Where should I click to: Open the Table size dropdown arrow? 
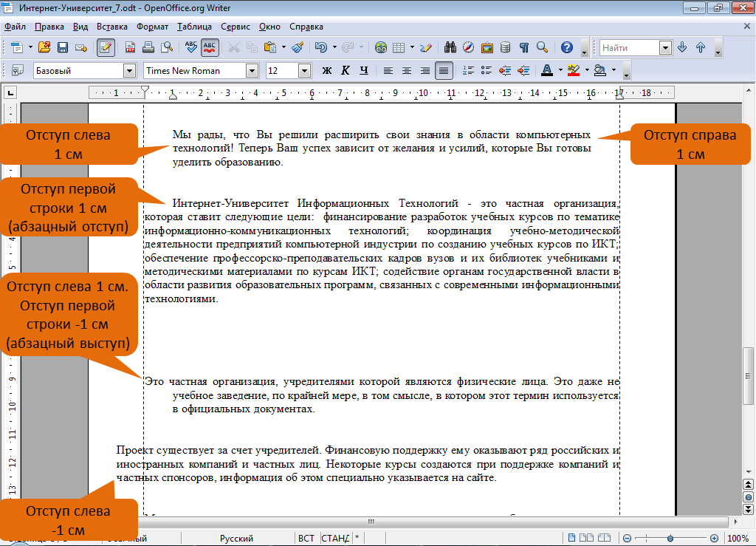coord(412,47)
